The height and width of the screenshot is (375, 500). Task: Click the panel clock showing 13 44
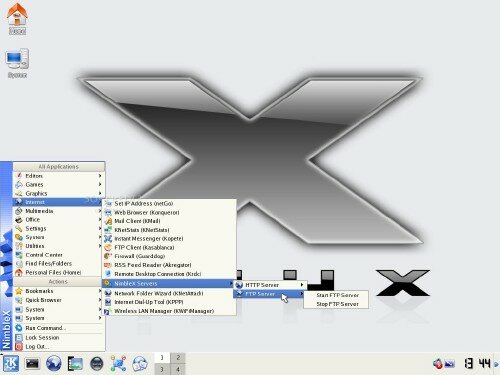tap(477, 364)
